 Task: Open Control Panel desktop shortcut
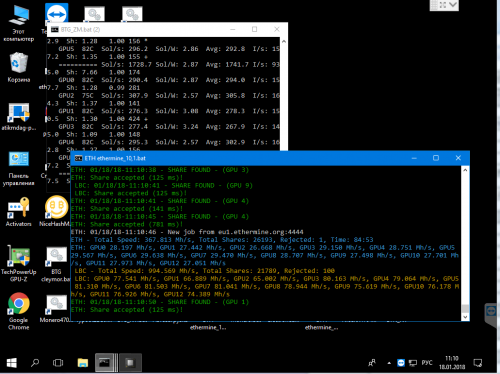tap(19, 168)
